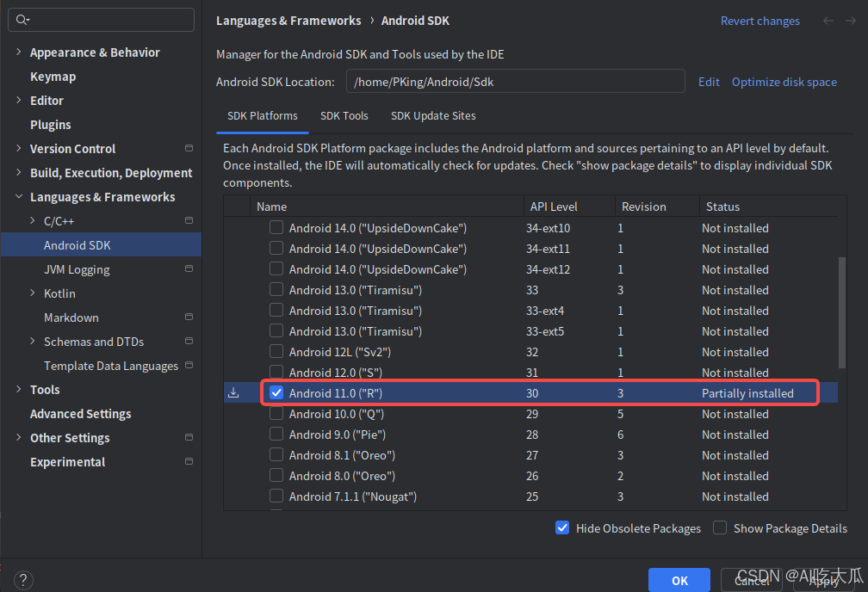Click the forward arrow navigation icon
This screenshot has height=592, width=868.
[851, 21]
